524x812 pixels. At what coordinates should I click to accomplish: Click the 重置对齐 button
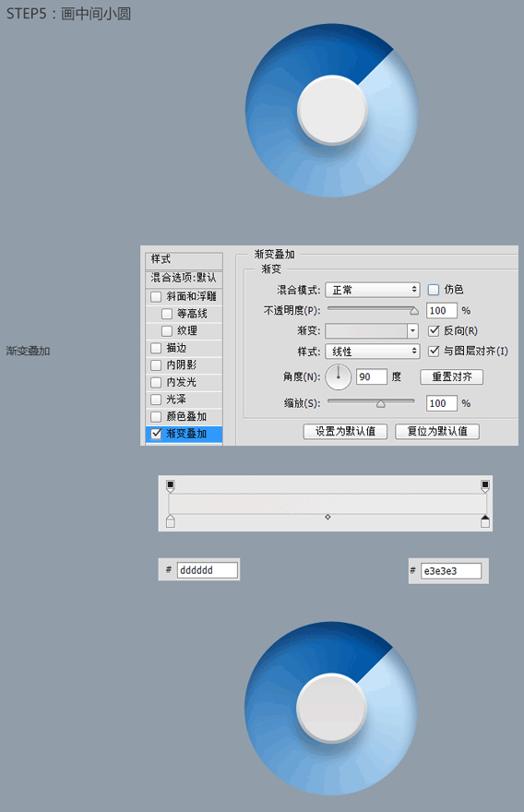(451, 376)
